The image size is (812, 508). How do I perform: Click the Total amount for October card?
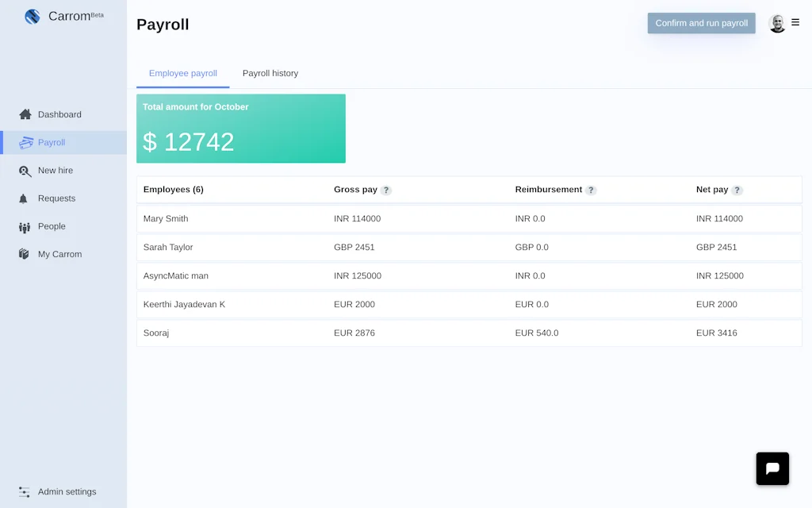[x=241, y=129]
